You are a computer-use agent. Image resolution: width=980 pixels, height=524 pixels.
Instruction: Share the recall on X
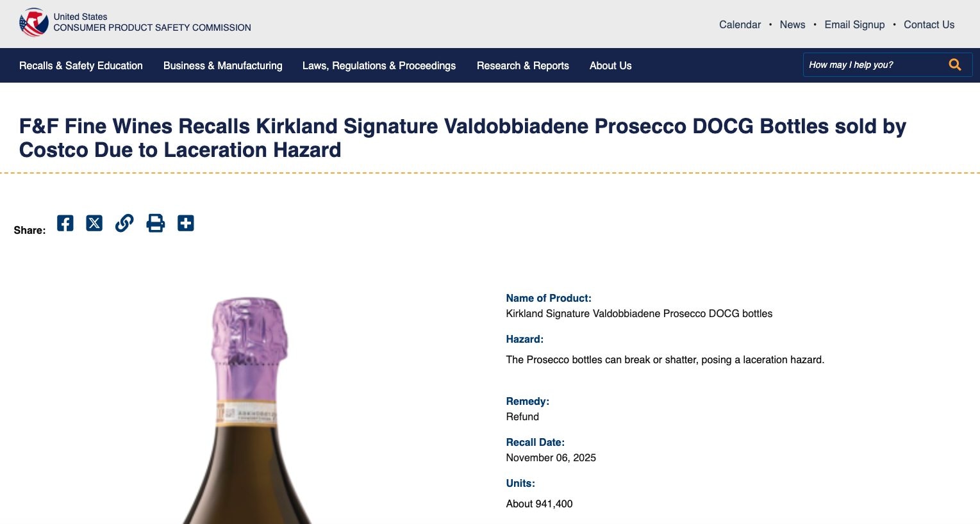coord(94,223)
